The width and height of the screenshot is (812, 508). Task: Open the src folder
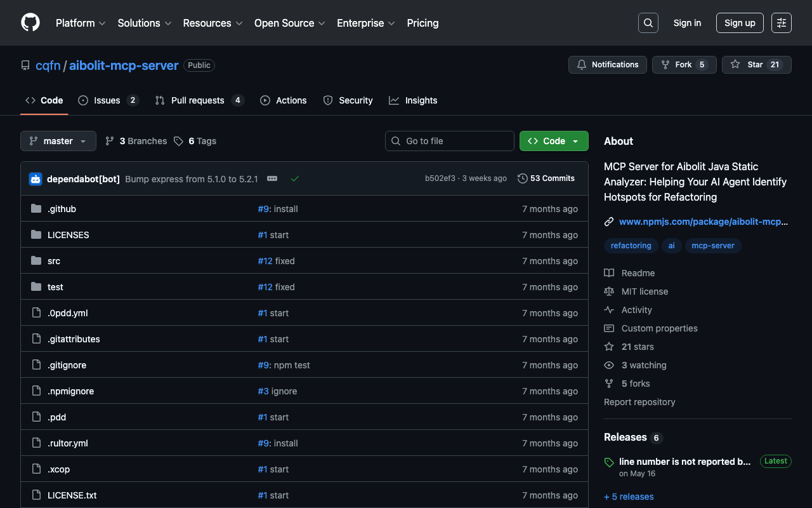click(54, 261)
